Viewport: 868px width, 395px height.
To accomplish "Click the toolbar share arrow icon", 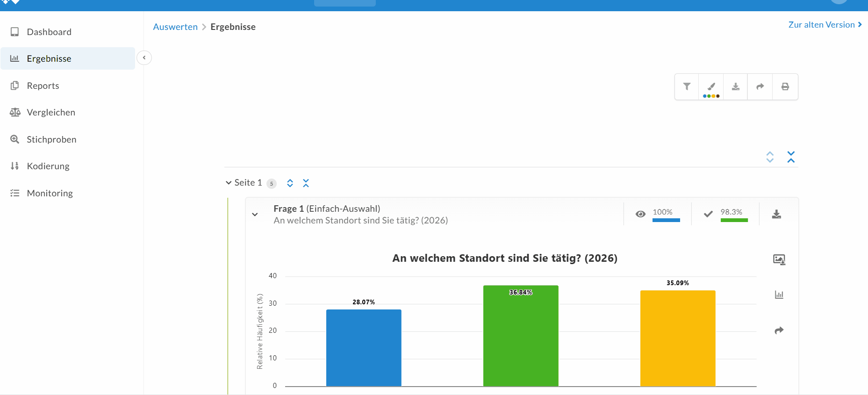I will pyautogui.click(x=760, y=86).
